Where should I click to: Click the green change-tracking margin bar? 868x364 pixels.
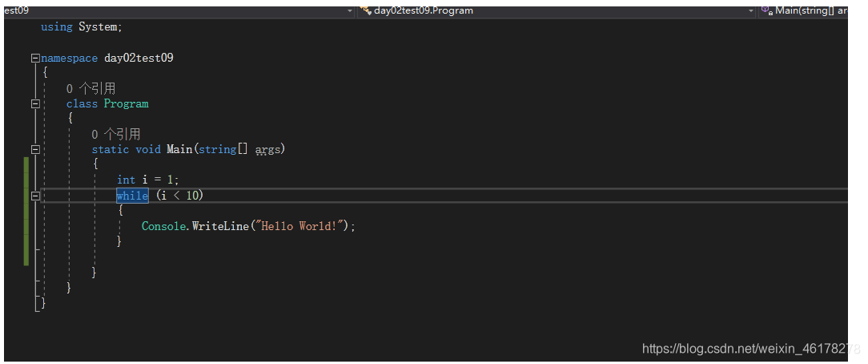26,210
